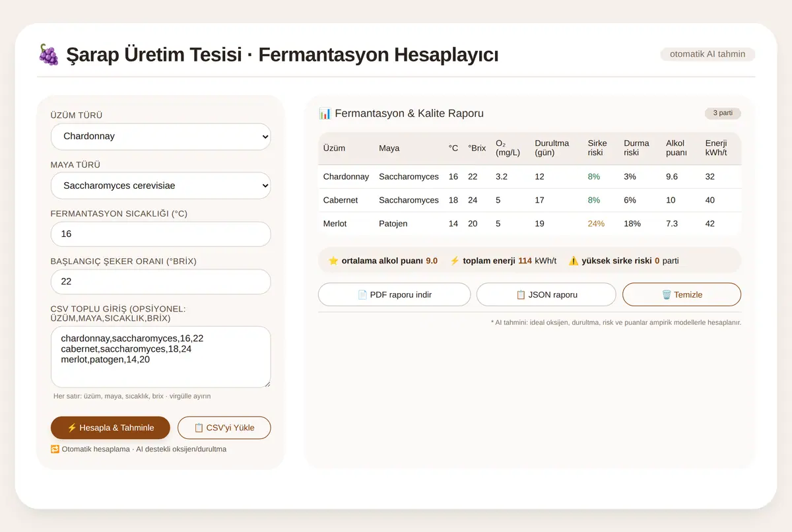The width and height of the screenshot is (792, 532).
Task: Download the PDF raporu indir
Action: click(395, 294)
